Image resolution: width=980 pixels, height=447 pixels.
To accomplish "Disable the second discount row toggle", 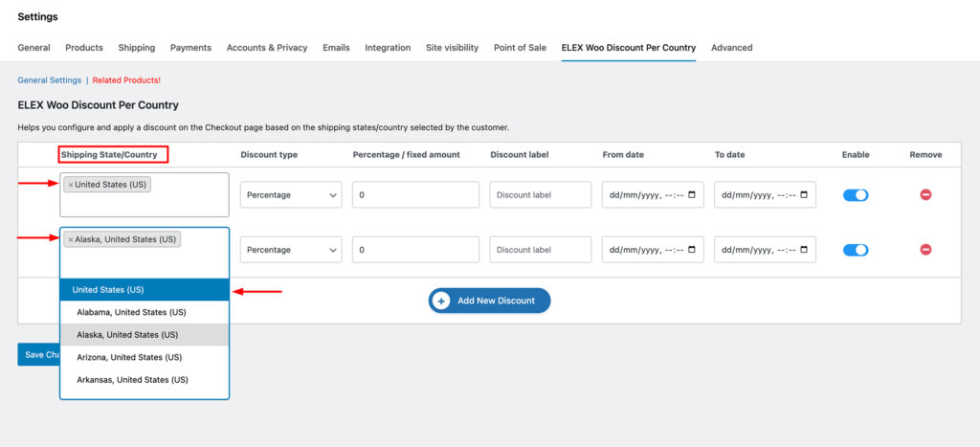I will (x=856, y=250).
